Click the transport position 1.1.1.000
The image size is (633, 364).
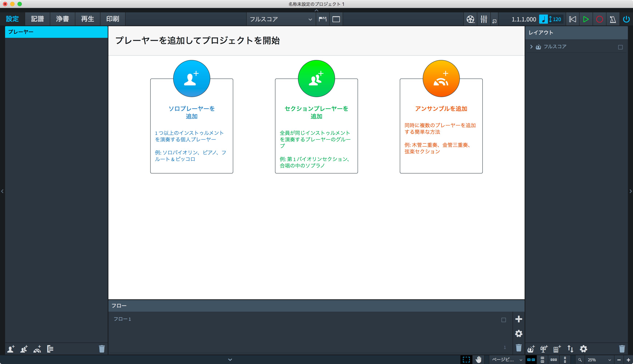pos(524,19)
